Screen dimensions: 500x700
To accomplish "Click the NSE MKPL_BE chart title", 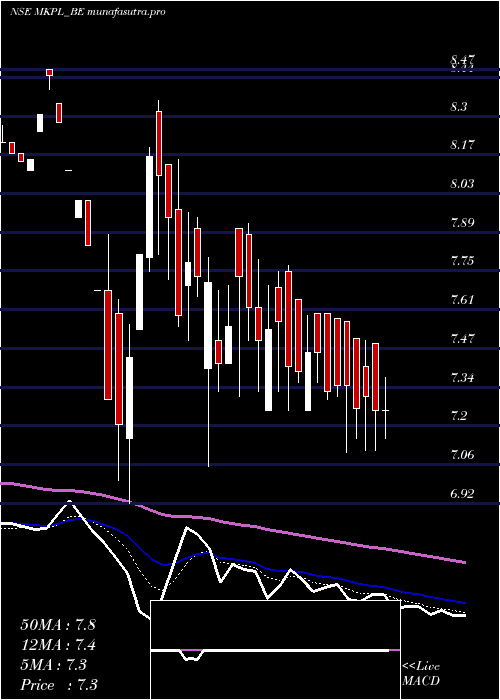I will click(88, 12).
